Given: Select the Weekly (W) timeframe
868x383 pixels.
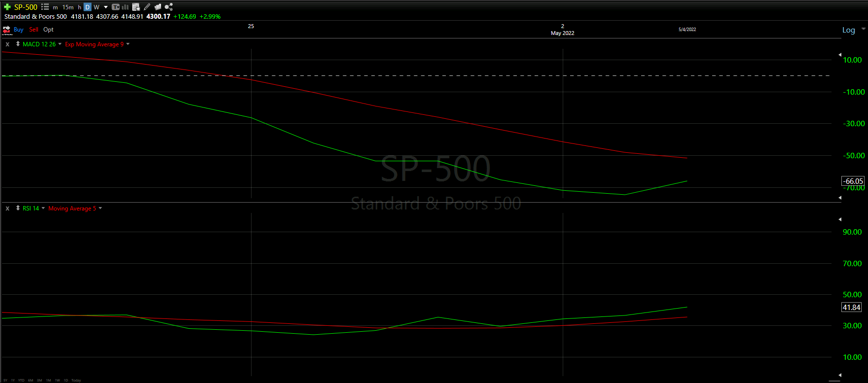Looking at the screenshot, I should click(97, 7).
